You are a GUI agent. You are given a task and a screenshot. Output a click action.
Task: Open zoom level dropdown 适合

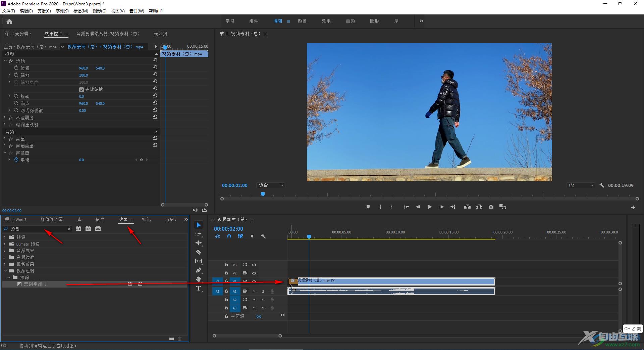271,185
